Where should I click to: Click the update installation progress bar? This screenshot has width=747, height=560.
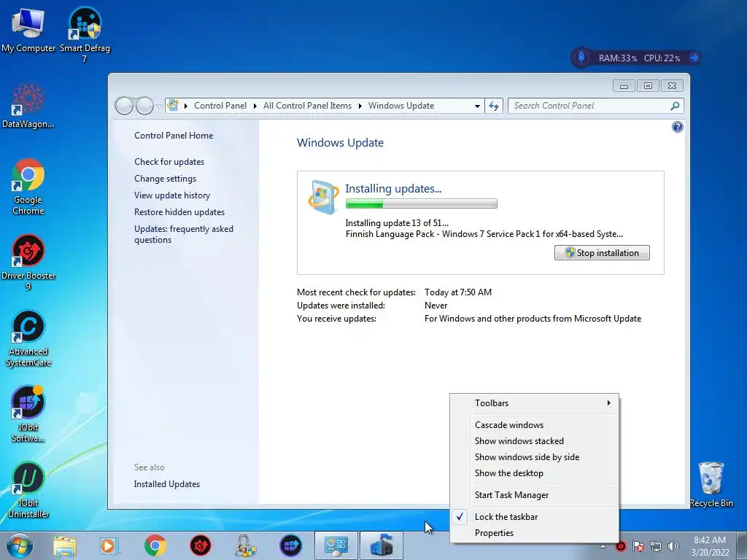tap(421, 204)
